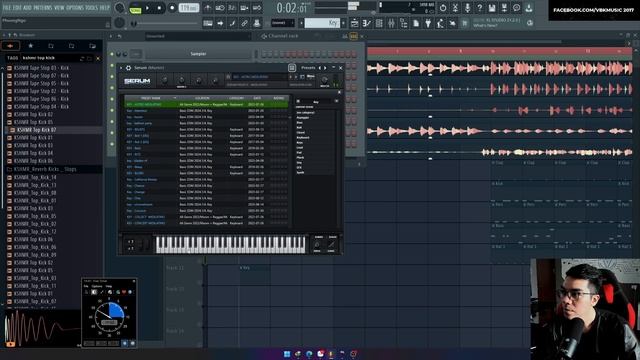Sort presets by 'DATE' column header
The image size is (640, 360).
[257, 98]
